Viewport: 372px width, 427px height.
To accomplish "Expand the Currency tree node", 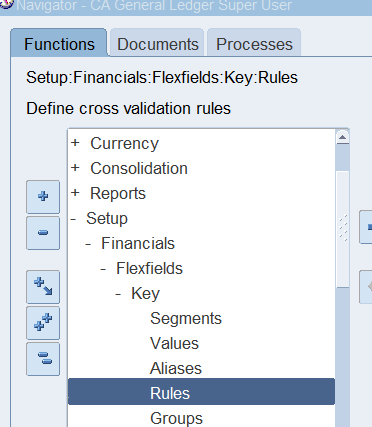I will tap(75, 143).
